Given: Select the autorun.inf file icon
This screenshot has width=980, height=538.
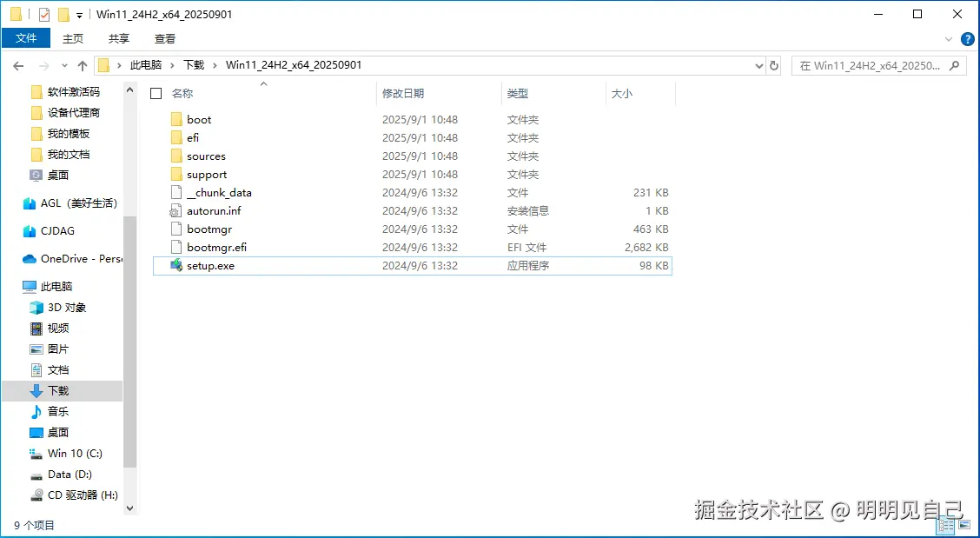Looking at the screenshot, I should [x=176, y=211].
